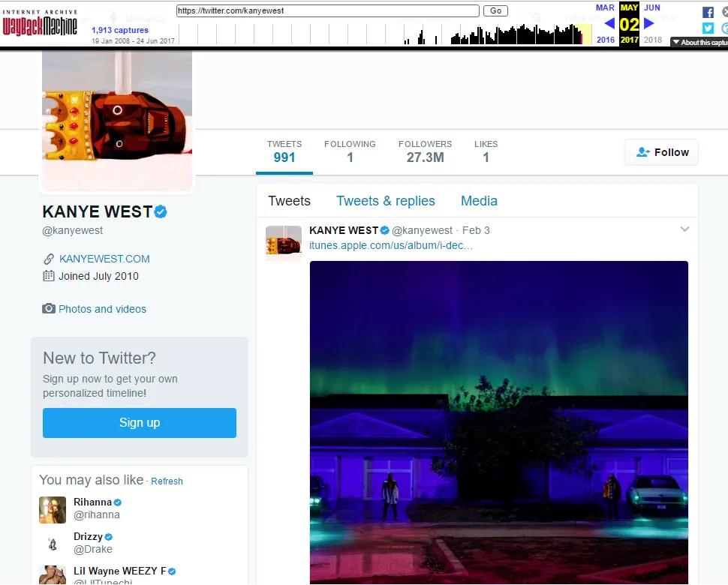Select year 2016 in Wayback timeline
728x585 pixels.
[606, 40]
